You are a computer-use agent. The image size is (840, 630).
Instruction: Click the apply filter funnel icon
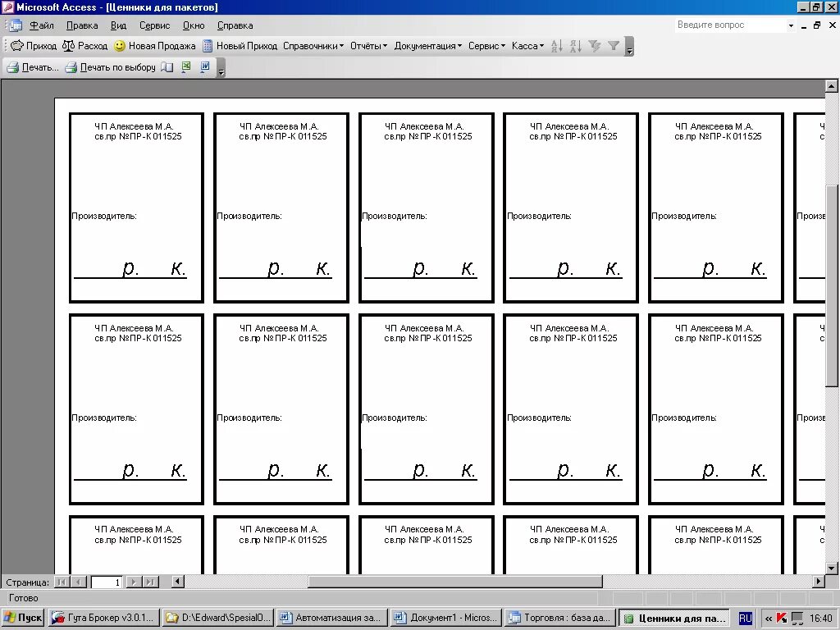(614, 46)
